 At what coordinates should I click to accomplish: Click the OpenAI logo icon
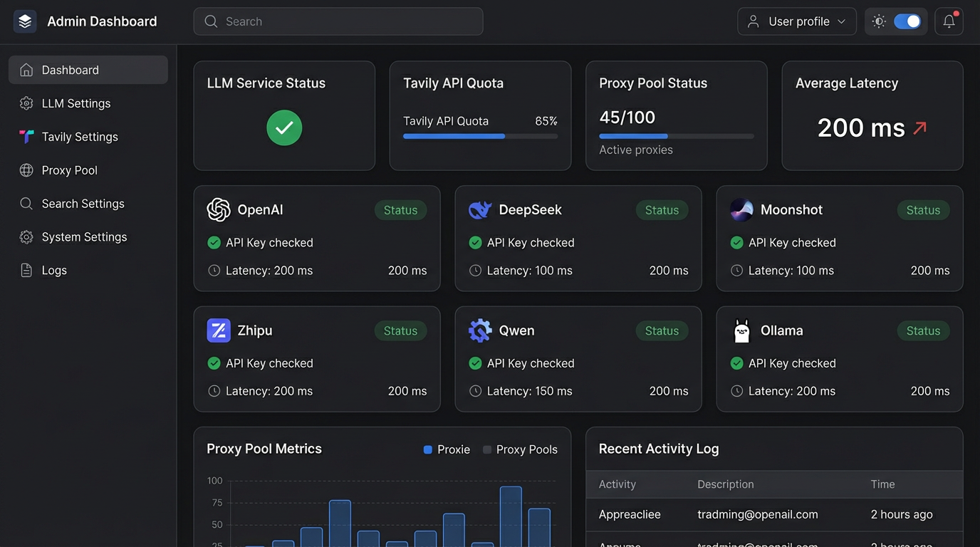point(219,210)
